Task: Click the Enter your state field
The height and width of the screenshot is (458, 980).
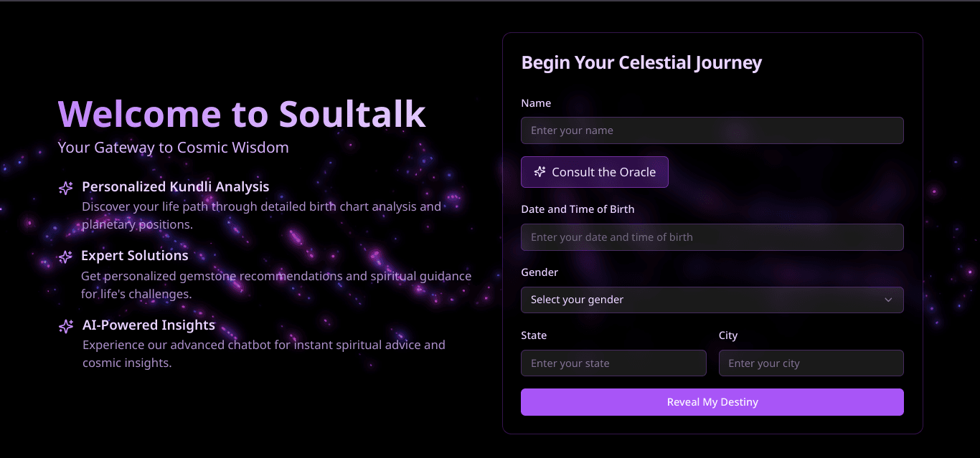Action: [613, 363]
